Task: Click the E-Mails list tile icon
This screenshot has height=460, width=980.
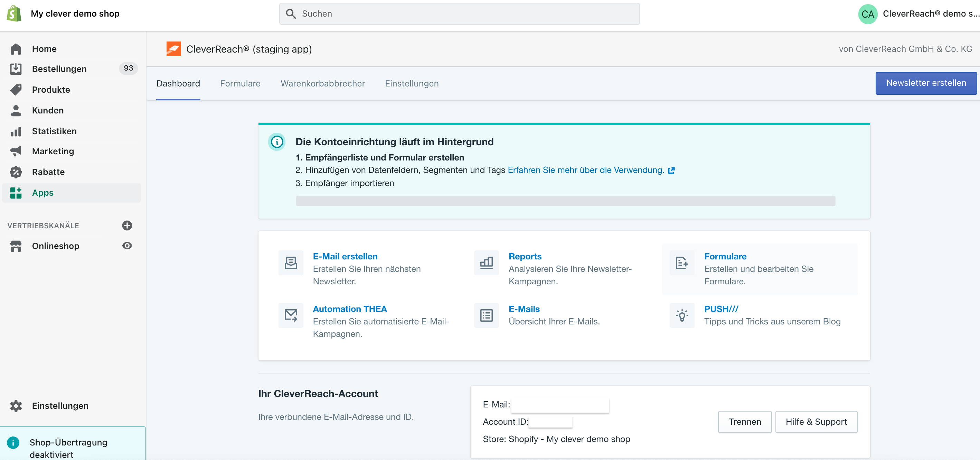Action: pos(487,315)
